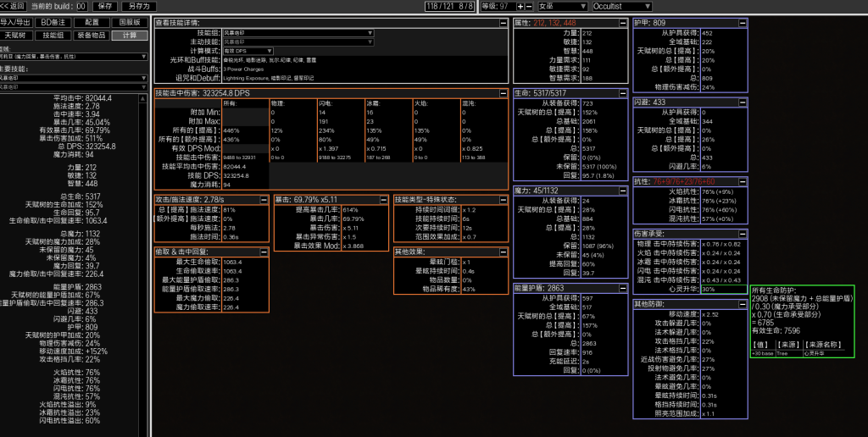
Task: Open the Occultist ascendancy dropdown
Action: point(621,6)
